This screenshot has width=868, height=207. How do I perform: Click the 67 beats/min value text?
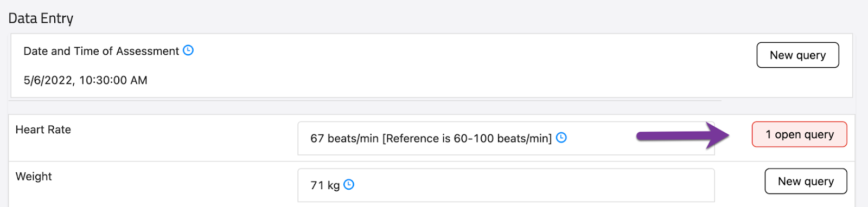pos(344,138)
